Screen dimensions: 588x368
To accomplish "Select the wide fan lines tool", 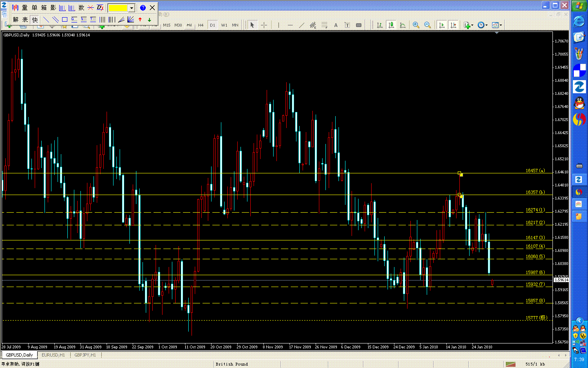I will pyautogui.click(x=131, y=20).
